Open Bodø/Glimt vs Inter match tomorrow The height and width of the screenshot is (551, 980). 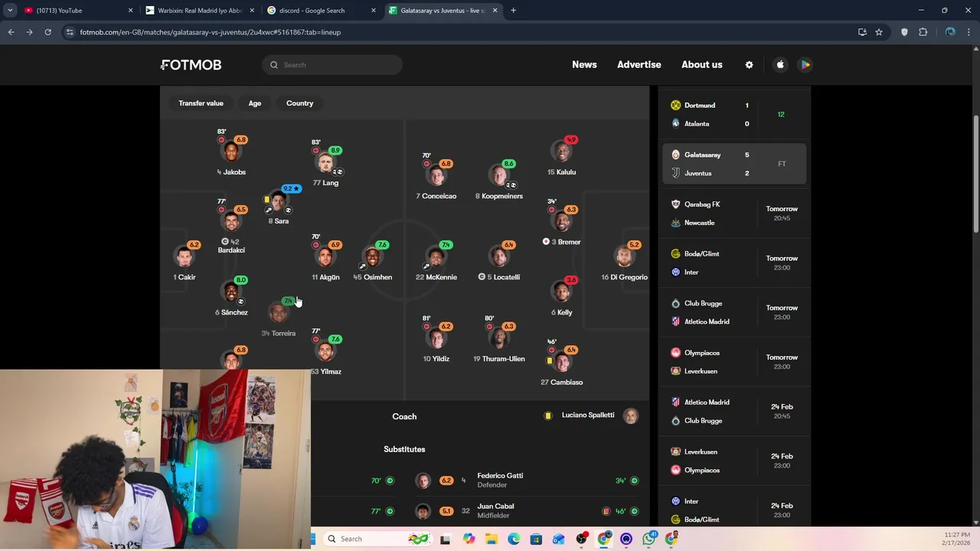(734, 263)
